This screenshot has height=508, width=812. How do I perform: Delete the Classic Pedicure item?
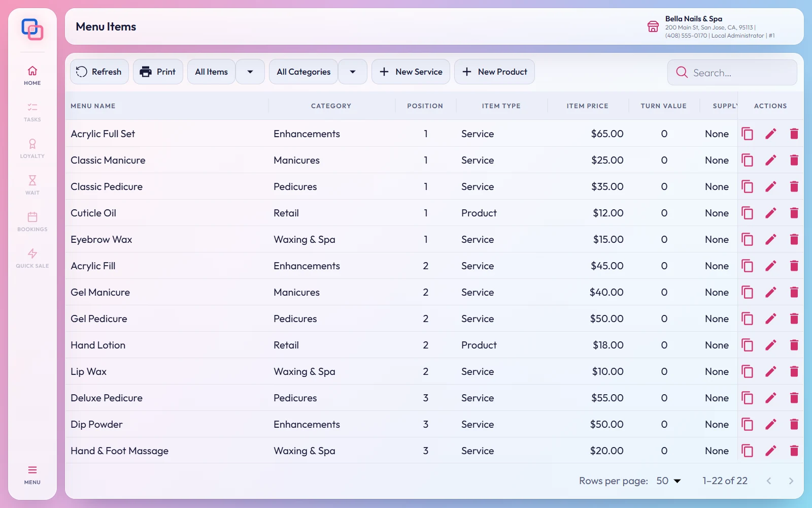[794, 186]
